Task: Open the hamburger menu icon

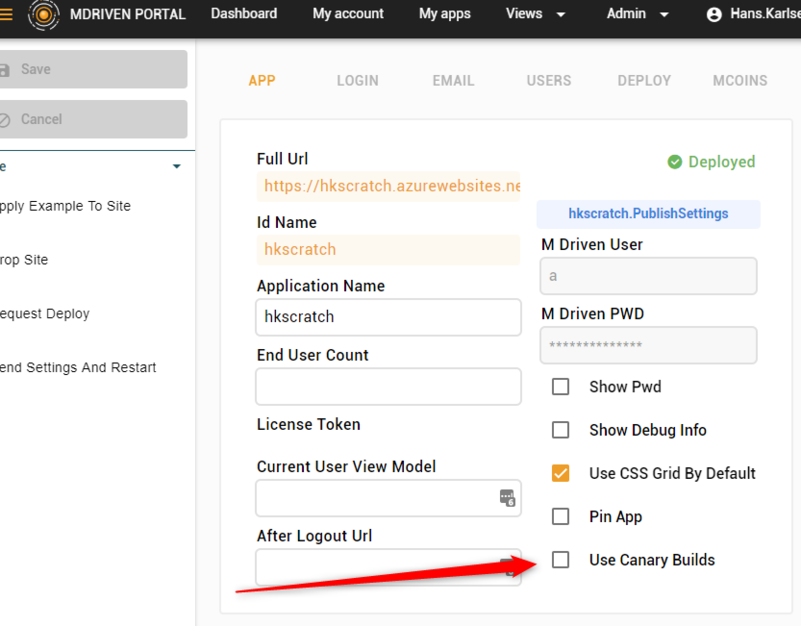Action: 5,14
